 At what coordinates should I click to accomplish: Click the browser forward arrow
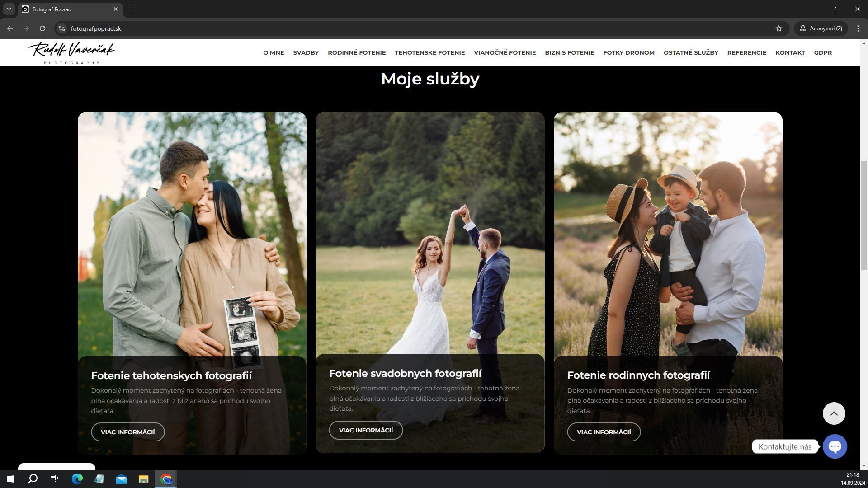[x=26, y=28]
